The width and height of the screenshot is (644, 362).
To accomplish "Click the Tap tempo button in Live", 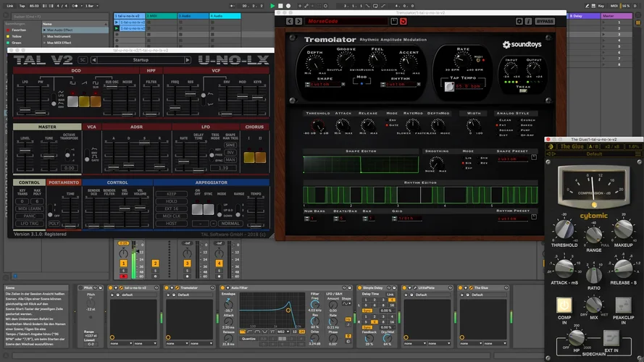I will (x=22, y=6).
